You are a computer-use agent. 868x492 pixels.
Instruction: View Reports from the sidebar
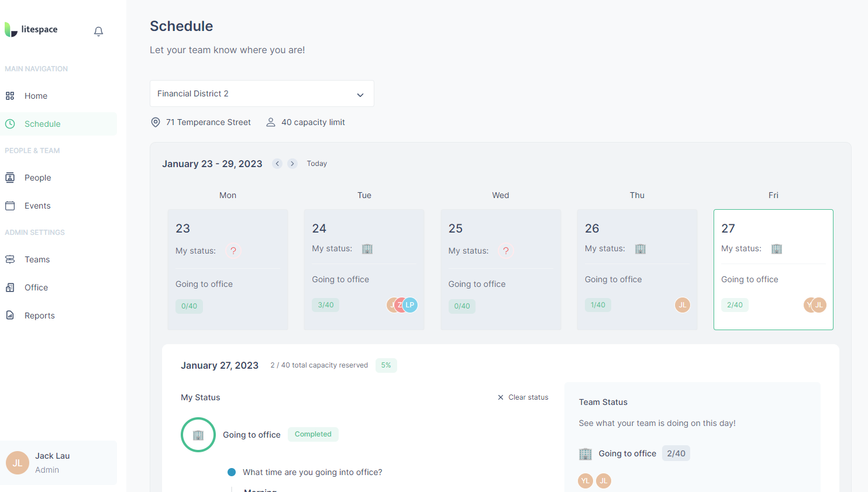pyautogui.click(x=39, y=315)
